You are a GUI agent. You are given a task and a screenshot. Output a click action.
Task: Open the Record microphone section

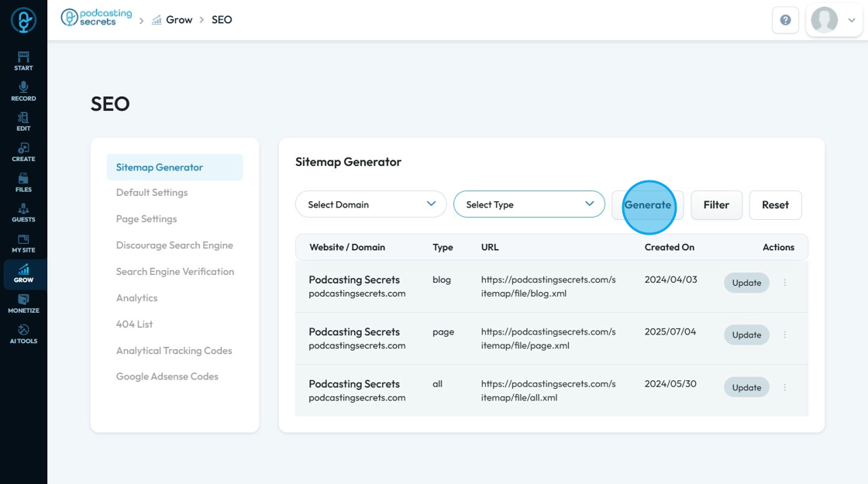[23, 91]
